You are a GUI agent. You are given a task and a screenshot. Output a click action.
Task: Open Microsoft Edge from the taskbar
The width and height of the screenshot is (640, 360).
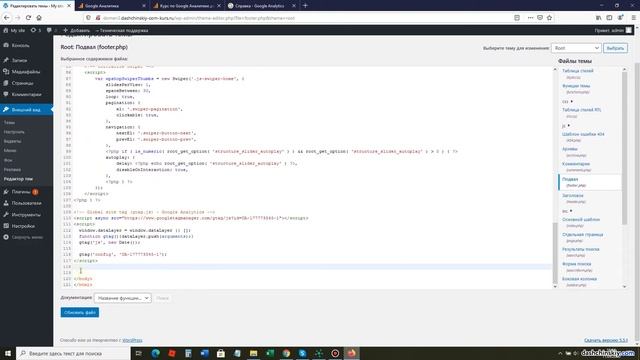click(x=156, y=353)
